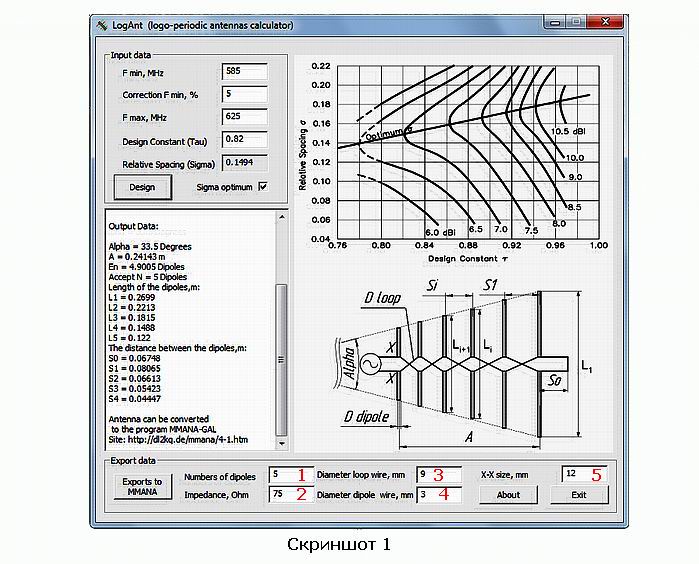Click the 'Alpha' angle label in diagram

point(350,363)
